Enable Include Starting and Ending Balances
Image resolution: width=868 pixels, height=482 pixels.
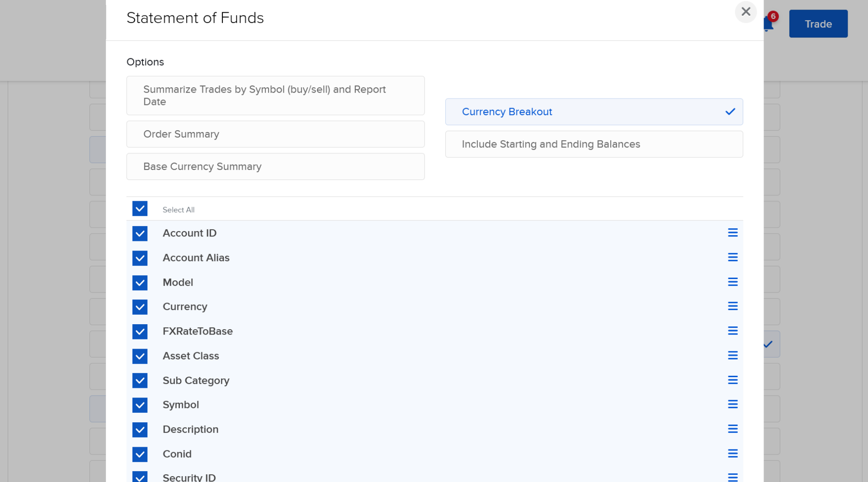(594, 144)
